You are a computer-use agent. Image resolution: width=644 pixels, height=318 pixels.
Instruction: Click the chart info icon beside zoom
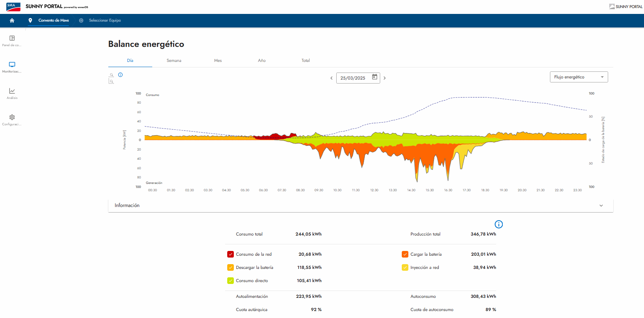point(120,75)
